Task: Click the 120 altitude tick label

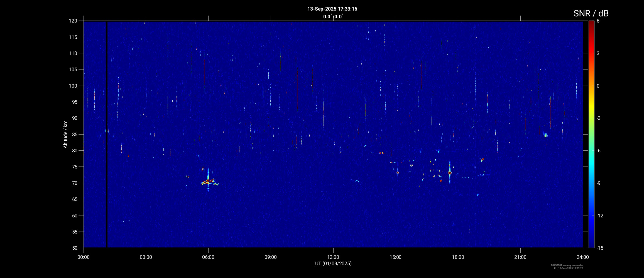Action: [73, 21]
